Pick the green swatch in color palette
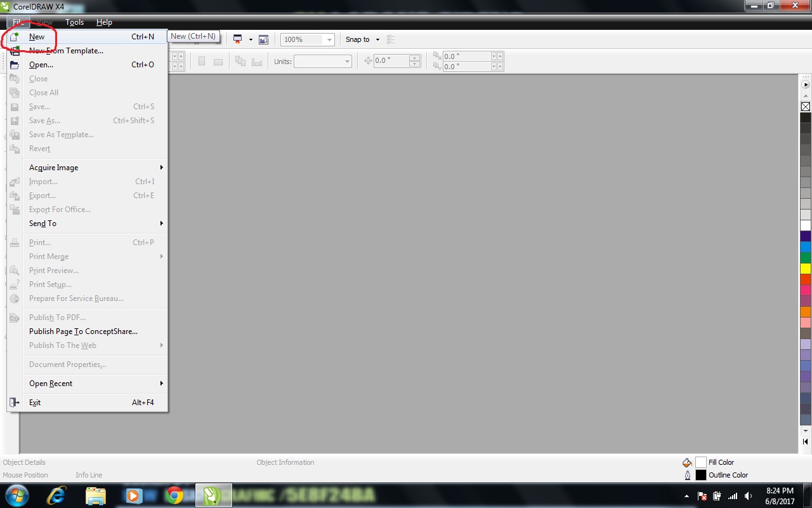This screenshot has width=812, height=508. pos(806,258)
